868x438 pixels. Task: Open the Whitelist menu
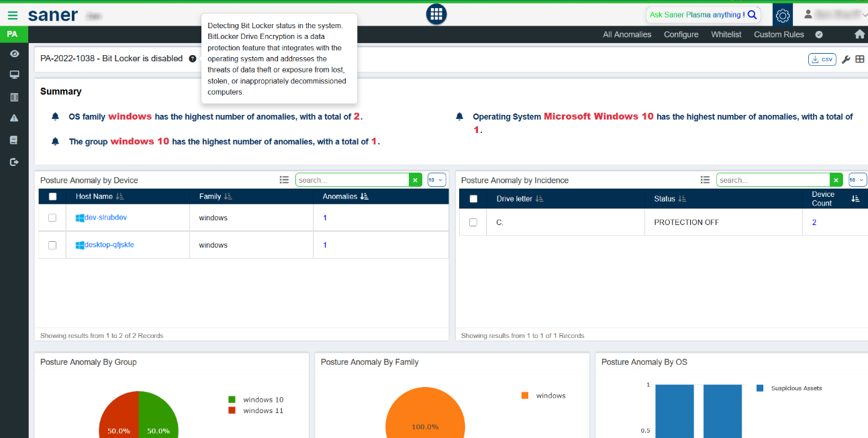[726, 34]
